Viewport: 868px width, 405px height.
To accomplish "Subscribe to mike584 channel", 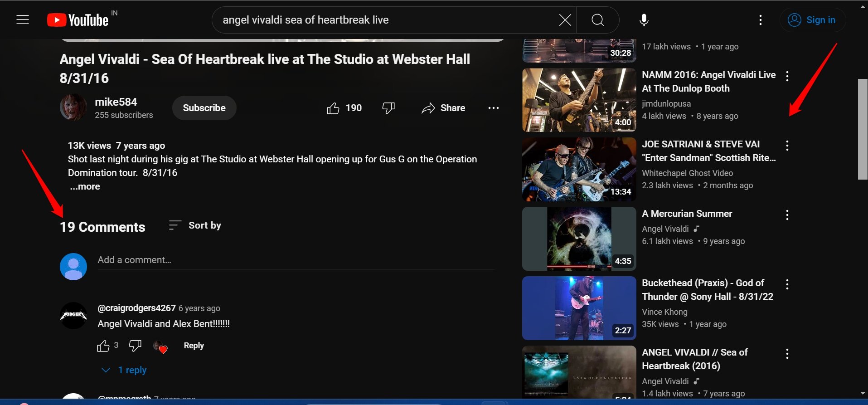I will point(204,108).
